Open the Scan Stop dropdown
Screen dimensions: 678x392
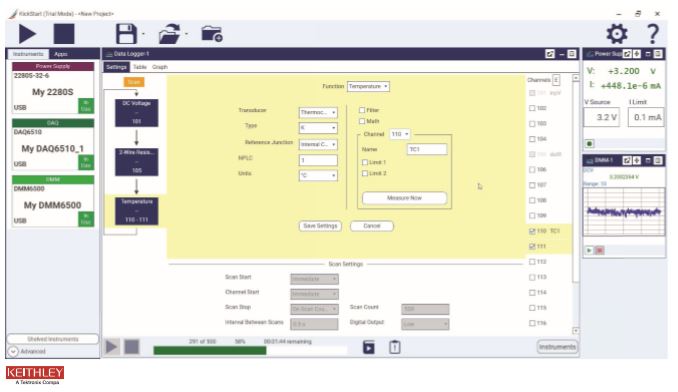(x=314, y=309)
